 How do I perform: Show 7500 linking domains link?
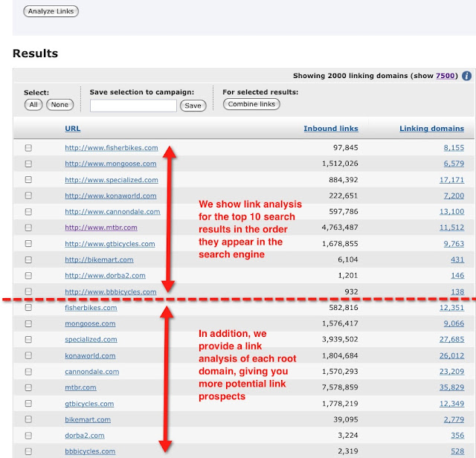[446, 76]
